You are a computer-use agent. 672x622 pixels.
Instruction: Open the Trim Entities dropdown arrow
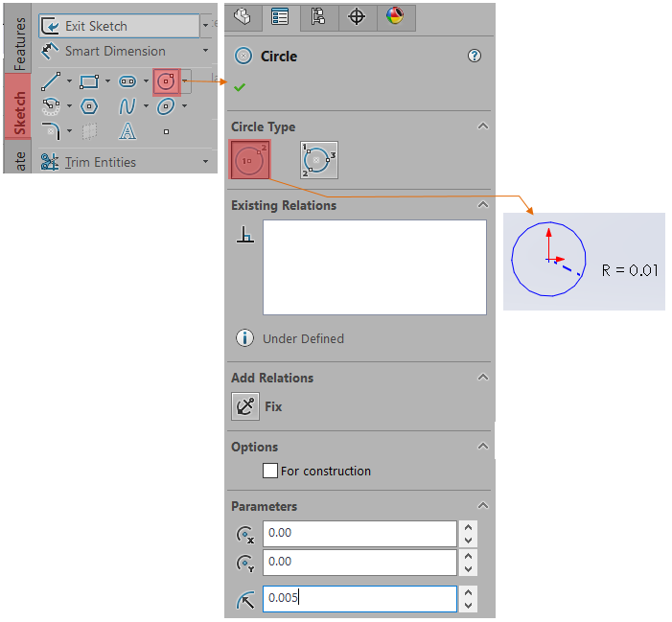(206, 162)
